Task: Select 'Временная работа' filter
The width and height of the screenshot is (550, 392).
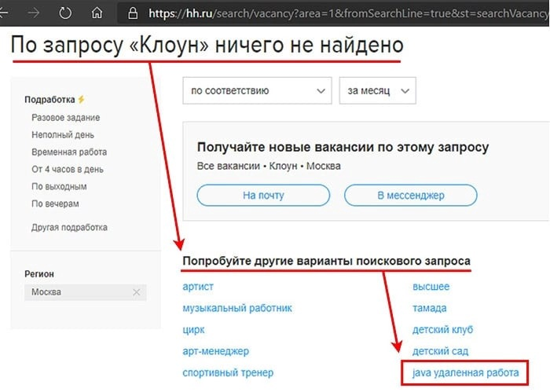Action: 69,152
